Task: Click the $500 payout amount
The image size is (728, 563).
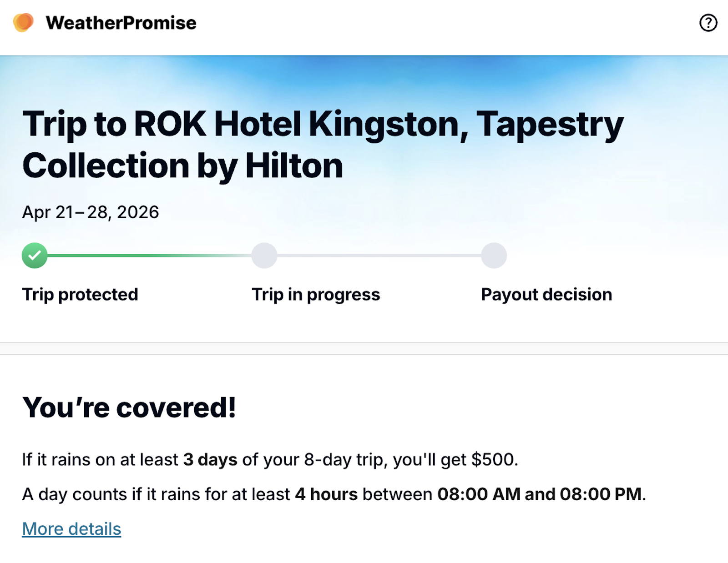Action: (493, 460)
